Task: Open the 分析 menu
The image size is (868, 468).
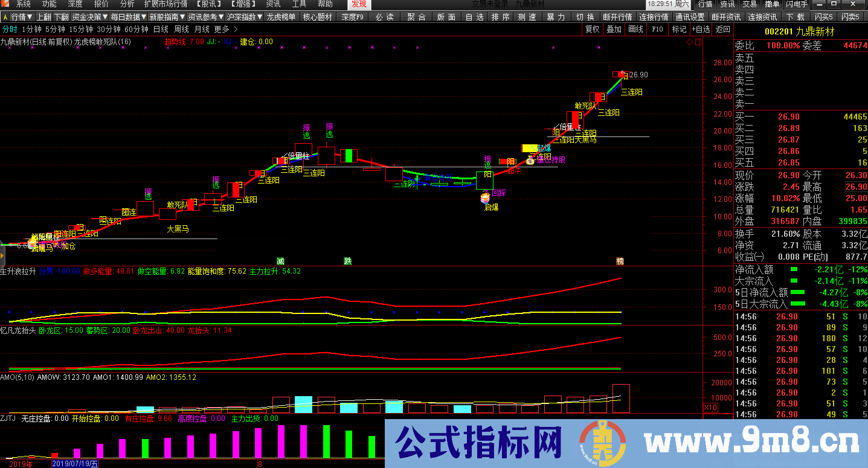Action: point(127,4)
